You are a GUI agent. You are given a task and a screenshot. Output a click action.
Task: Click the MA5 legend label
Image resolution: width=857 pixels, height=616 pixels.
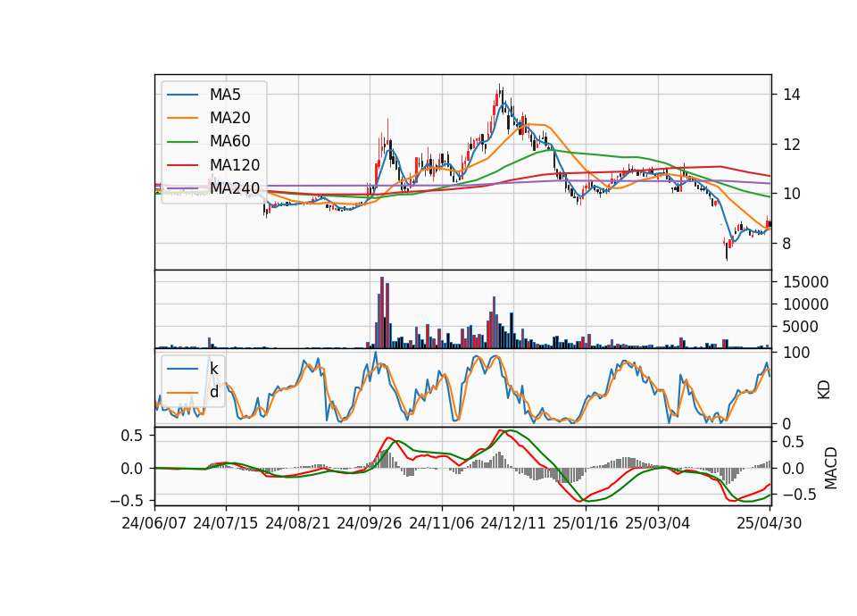(x=225, y=95)
